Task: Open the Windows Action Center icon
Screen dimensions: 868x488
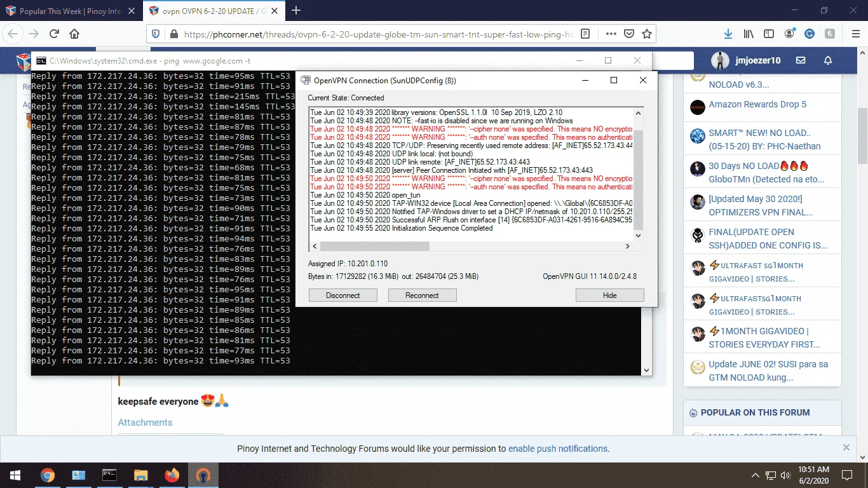Action: coord(847,475)
